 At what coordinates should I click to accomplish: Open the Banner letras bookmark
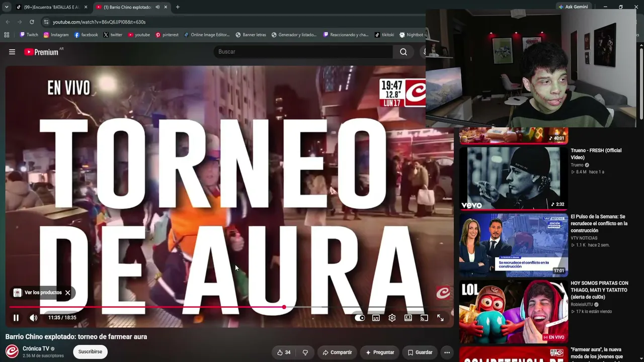pyautogui.click(x=251, y=35)
